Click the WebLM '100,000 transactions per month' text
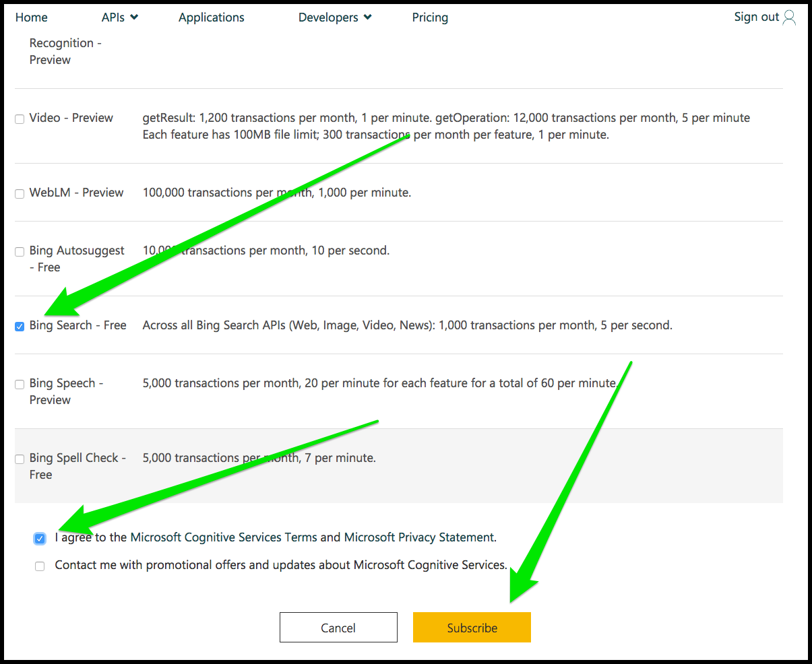This screenshot has width=812, height=664. tap(228, 193)
